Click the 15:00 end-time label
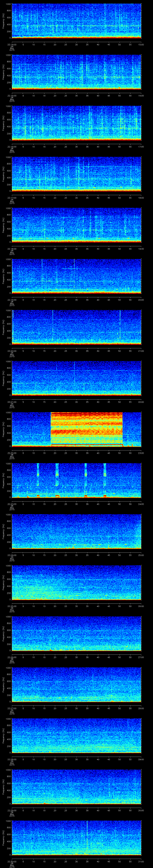This screenshot has width=153, height=868. click(141, 44)
